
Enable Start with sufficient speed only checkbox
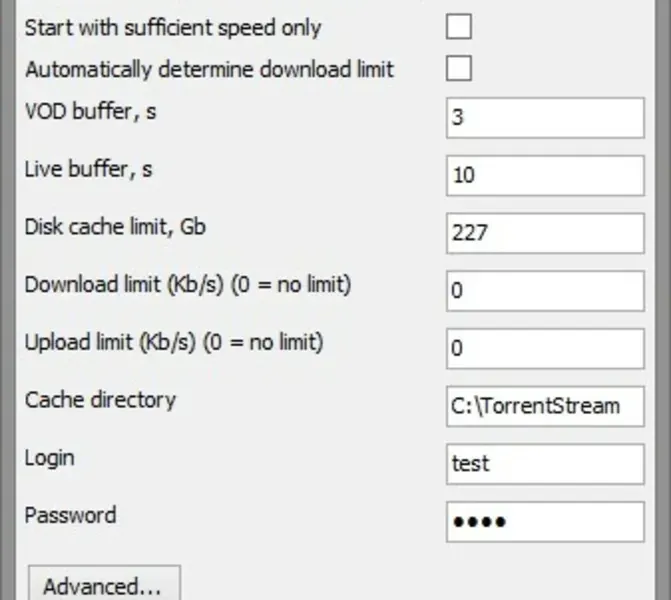tap(459, 27)
